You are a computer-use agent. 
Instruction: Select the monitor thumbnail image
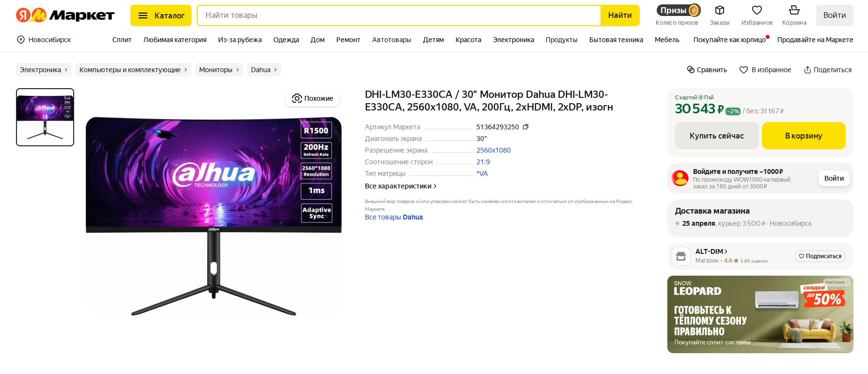[45, 117]
